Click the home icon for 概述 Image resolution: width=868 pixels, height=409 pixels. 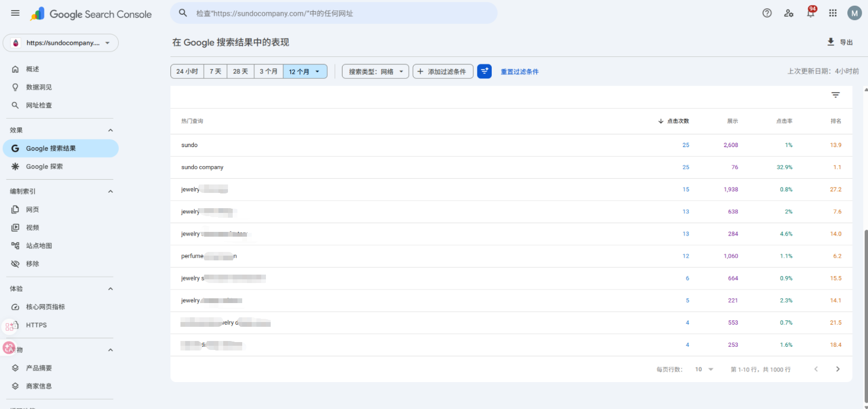click(x=15, y=69)
